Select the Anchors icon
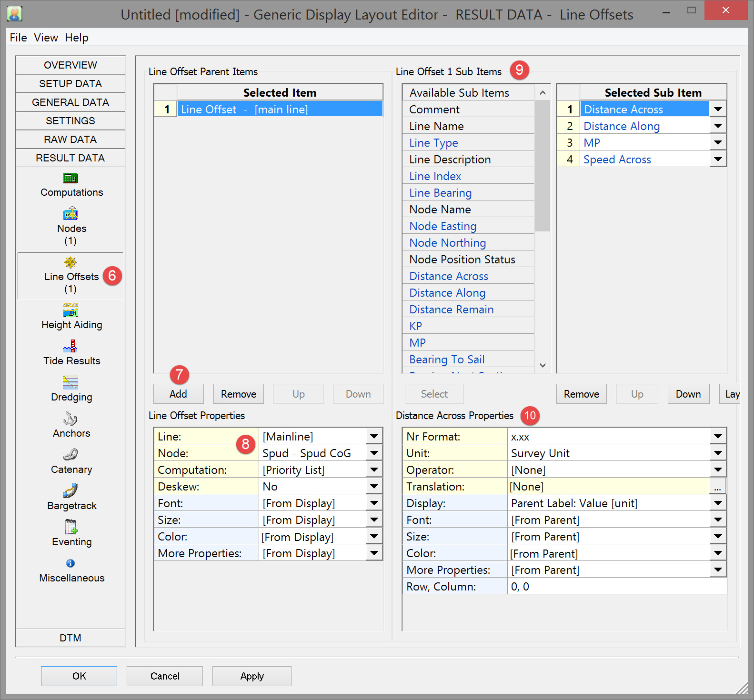The image size is (754, 700). coord(70,419)
